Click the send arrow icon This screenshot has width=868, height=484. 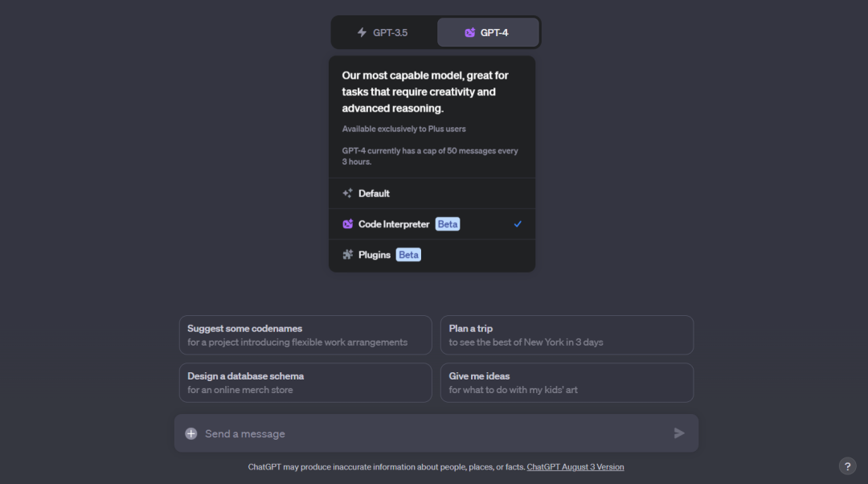click(x=679, y=433)
